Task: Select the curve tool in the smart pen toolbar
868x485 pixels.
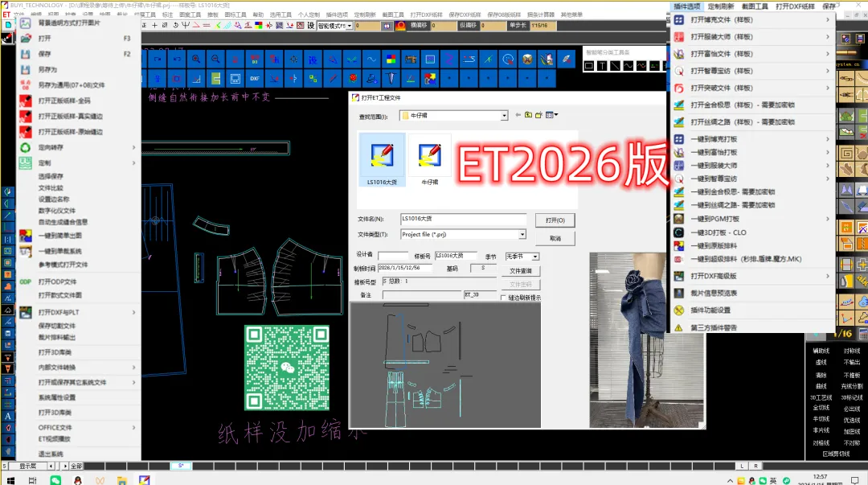Action: pos(628,66)
